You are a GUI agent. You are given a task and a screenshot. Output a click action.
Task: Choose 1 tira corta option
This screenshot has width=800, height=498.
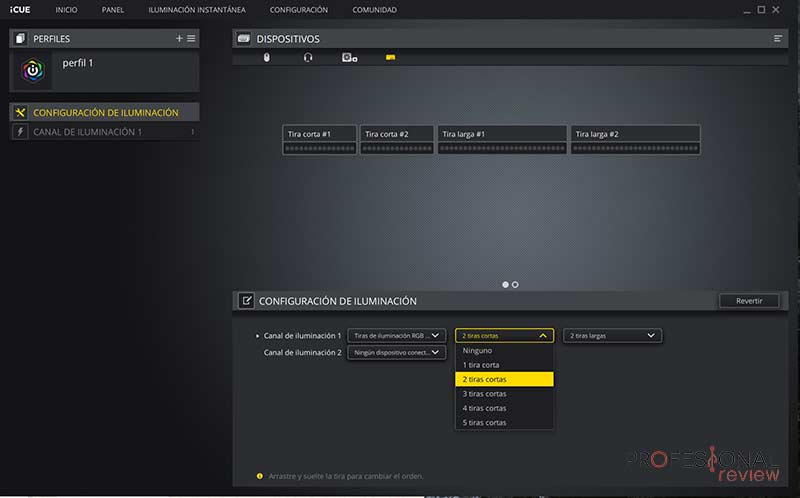point(504,365)
